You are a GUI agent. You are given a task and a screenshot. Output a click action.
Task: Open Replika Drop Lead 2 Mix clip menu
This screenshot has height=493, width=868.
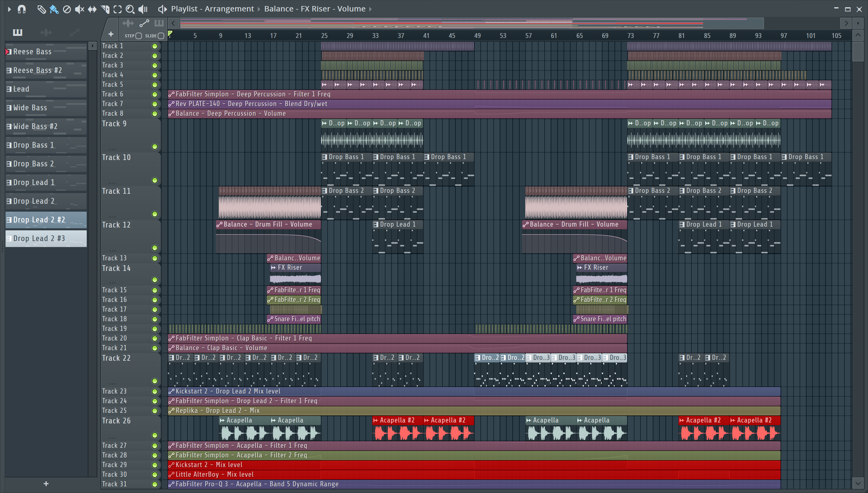coord(171,411)
